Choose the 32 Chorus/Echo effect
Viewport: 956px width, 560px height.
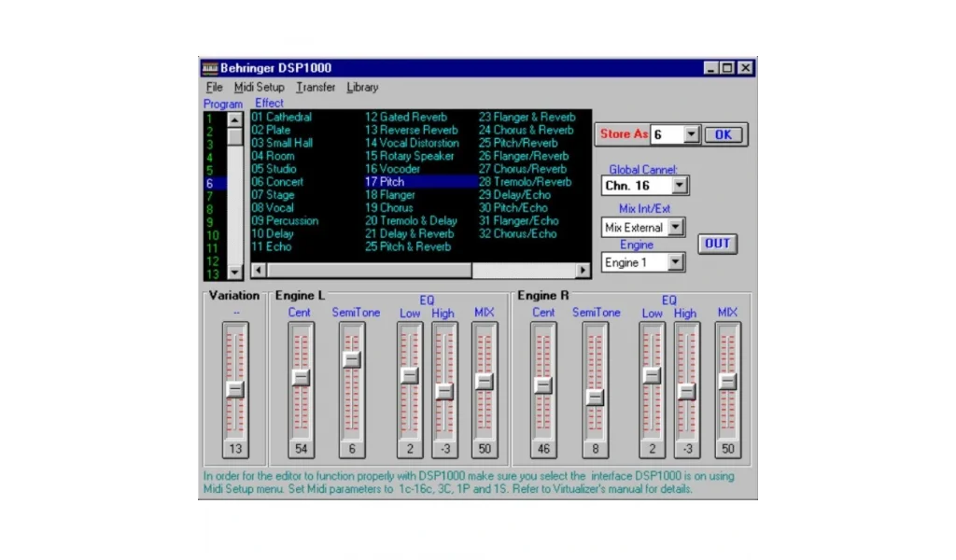[x=518, y=234]
